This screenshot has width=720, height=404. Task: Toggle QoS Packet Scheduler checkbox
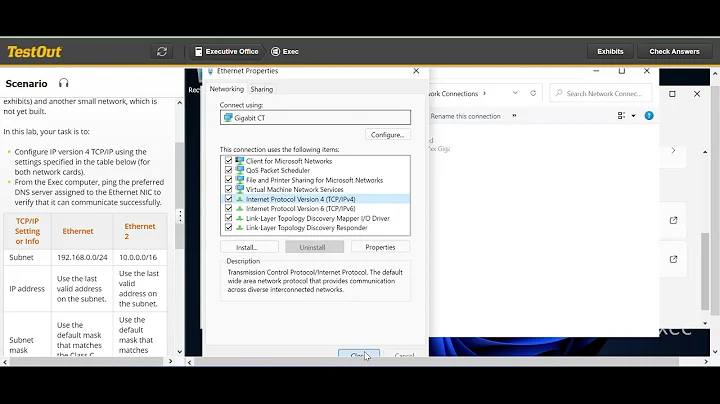click(228, 170)
